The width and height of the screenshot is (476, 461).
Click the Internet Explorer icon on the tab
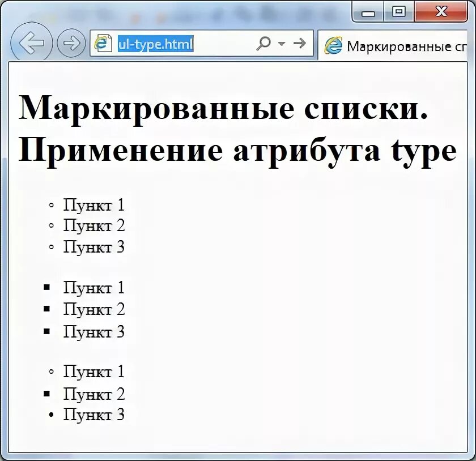click(x=333, y=46)
